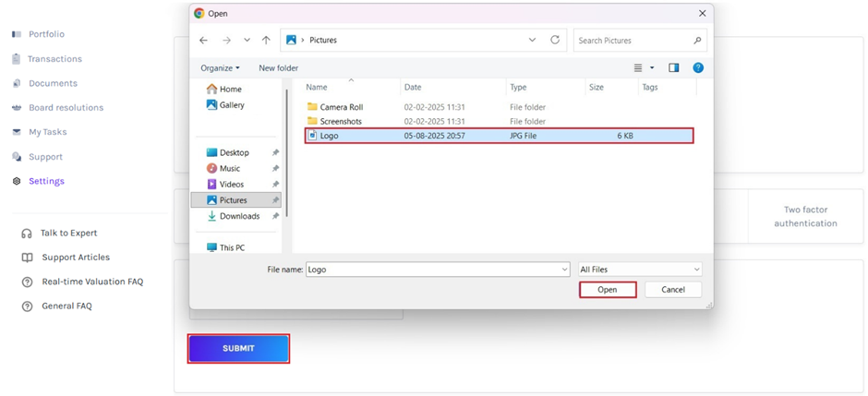This screenshot has width=868, height=396.
Task: Click the Back arrow in file dialog
Action: [x=204, y=41]
